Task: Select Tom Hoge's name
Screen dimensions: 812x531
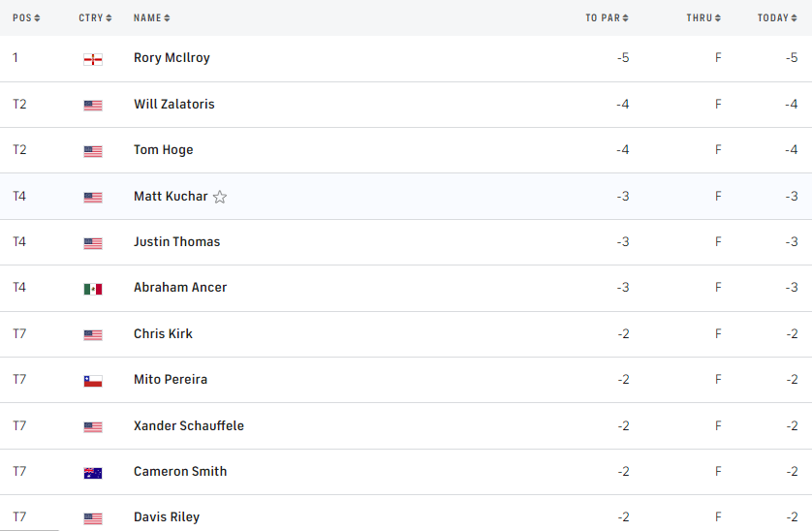Action: click(x=163, y=150)
